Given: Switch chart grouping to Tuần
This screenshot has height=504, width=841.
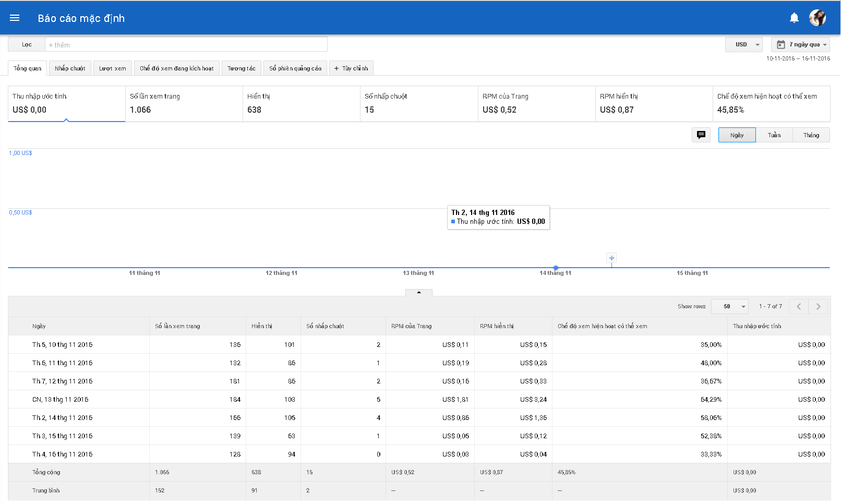Looking at the screenshot, I should tap(774, 135).
